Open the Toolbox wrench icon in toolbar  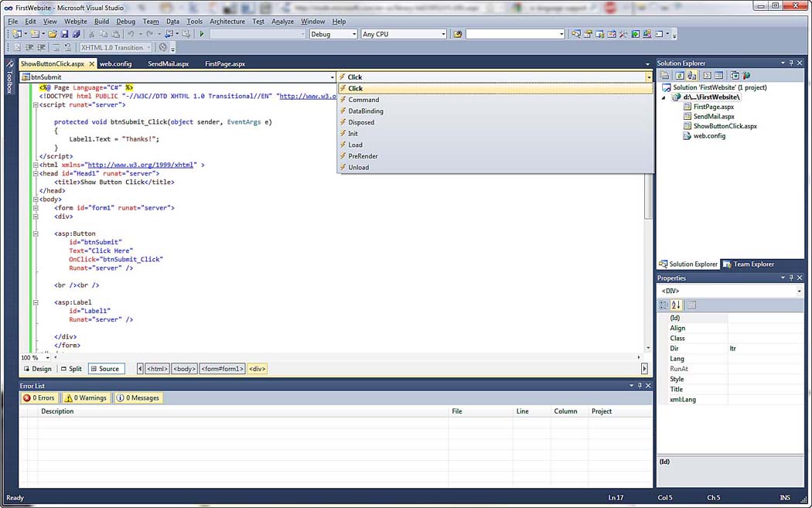tap(623, 34)
